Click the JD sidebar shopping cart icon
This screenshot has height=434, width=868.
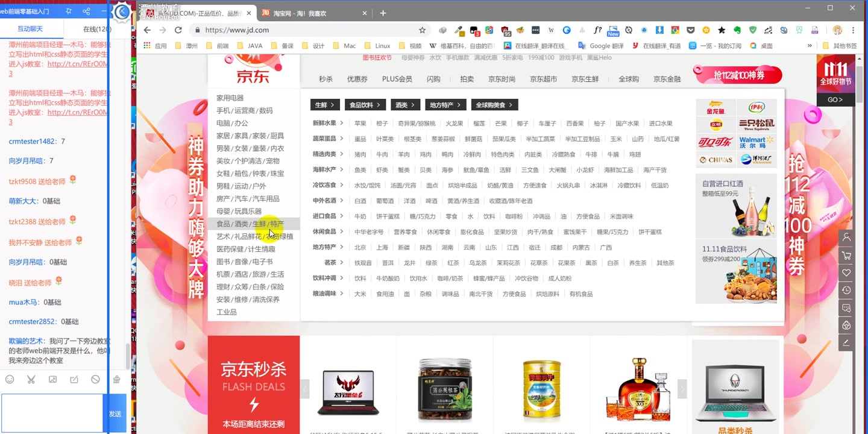(x=846, y=256)
